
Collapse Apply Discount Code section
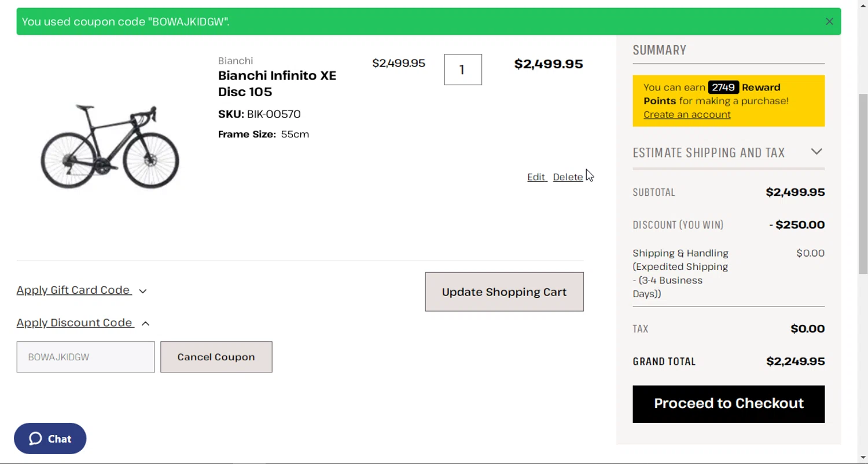point(145,323)
